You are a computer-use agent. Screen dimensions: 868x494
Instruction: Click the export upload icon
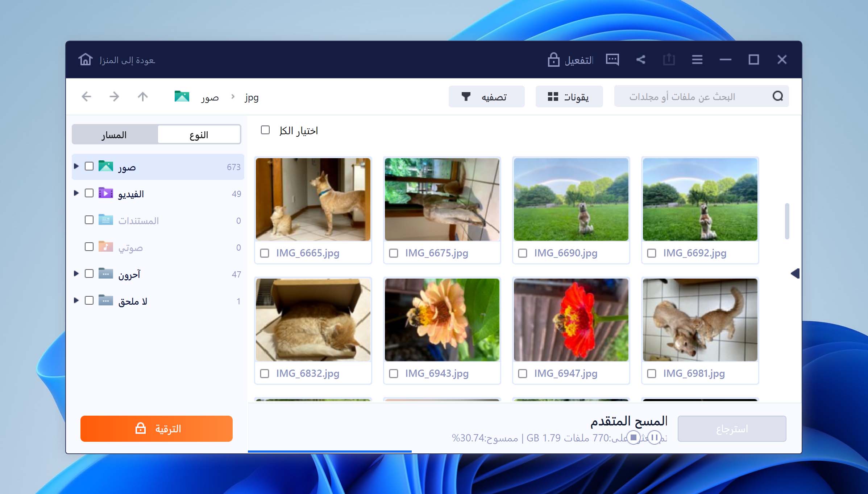coord(669,59)
